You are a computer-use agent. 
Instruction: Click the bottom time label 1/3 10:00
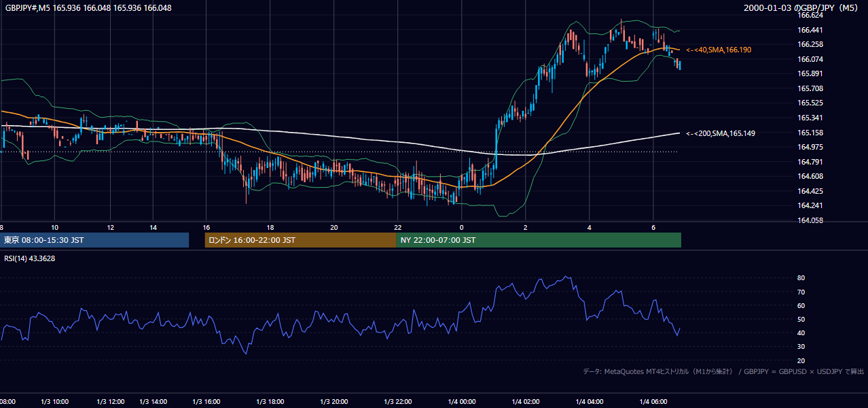[x=56, y=402]
